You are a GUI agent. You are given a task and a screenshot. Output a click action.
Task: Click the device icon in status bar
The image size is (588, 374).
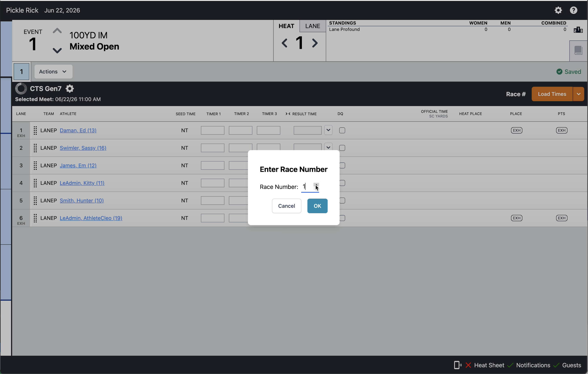pyautogui.click(x=457, y=365)
